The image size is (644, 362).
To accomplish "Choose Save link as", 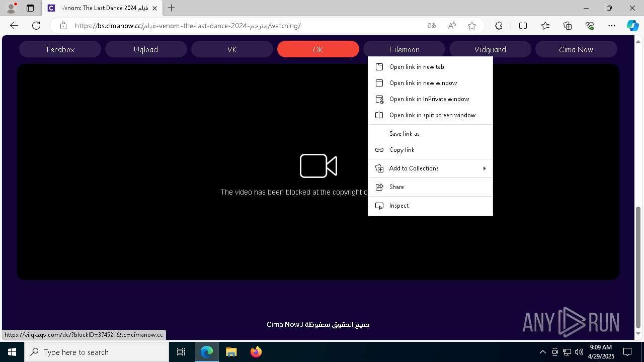I will coord(430,134).
